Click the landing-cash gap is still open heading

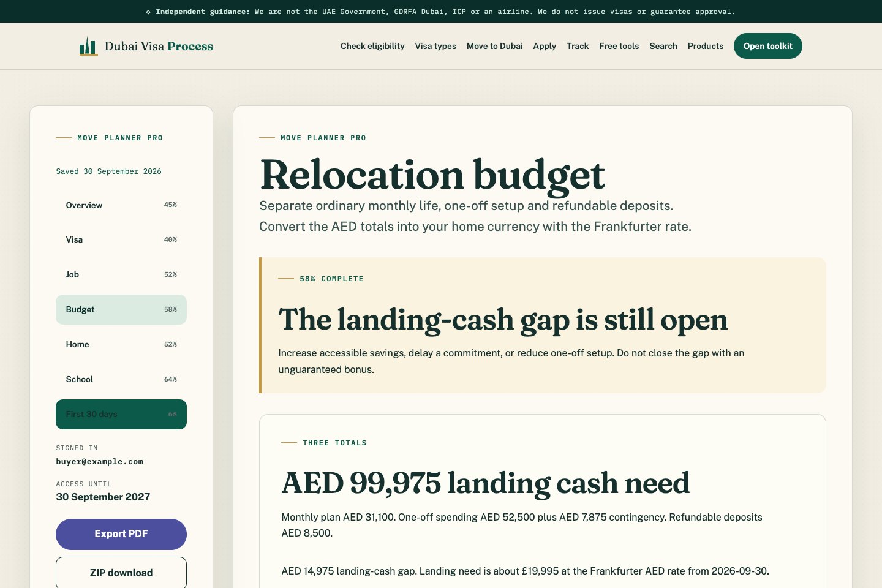(503, 320)
